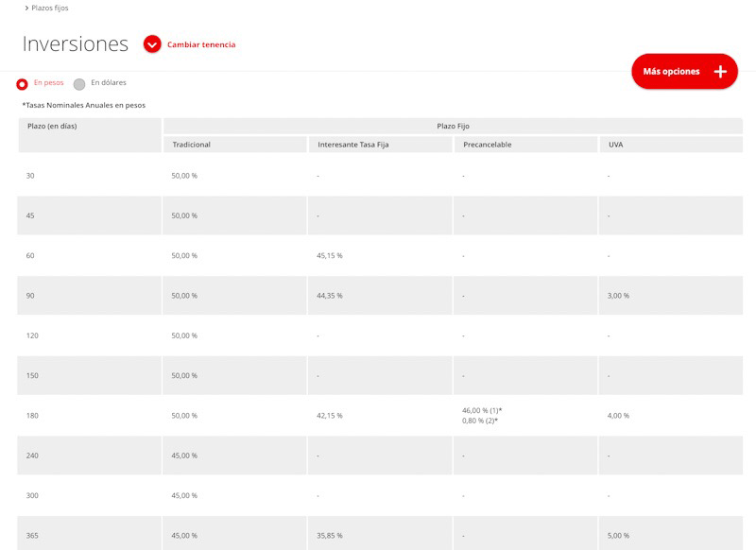Click the red chevron-down circle icon
This screenshot has width=756, height=550.
(152, 44)
